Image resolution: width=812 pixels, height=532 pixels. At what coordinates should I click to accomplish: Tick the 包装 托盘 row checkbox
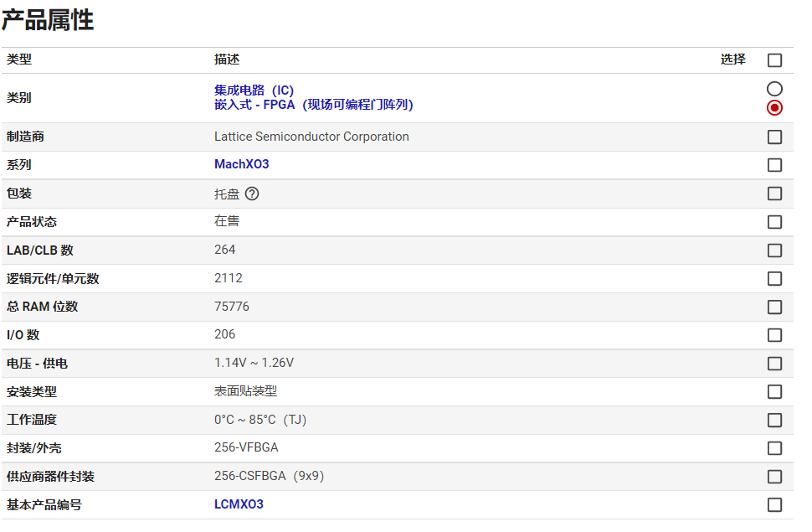coord(774,194)
